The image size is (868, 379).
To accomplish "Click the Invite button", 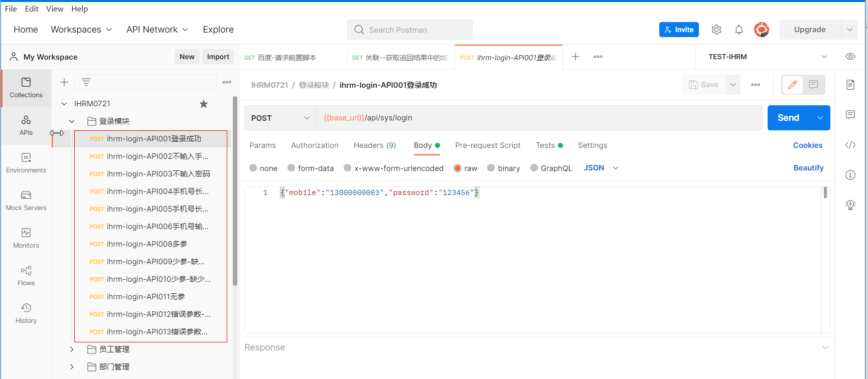I will (x=679, y=30).
